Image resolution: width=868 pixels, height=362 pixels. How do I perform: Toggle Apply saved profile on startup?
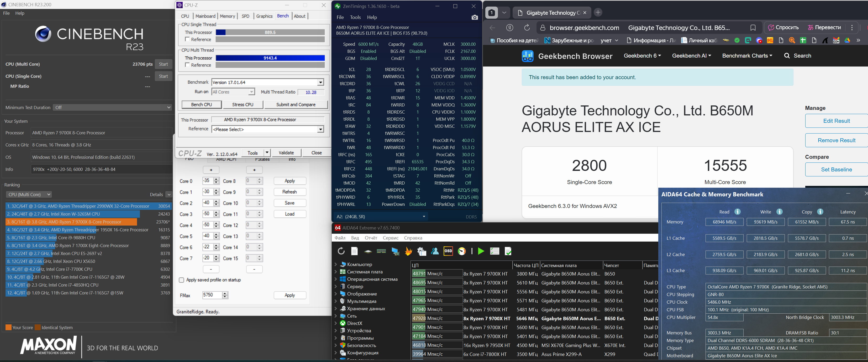182,280
